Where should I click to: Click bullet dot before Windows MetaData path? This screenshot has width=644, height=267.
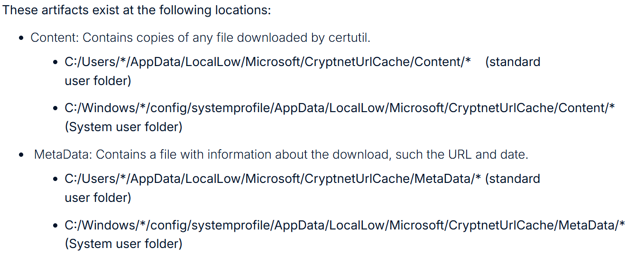(56, 226)
